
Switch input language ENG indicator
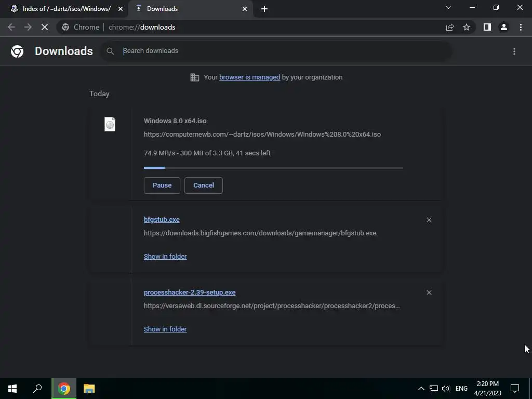click(461, 389)
